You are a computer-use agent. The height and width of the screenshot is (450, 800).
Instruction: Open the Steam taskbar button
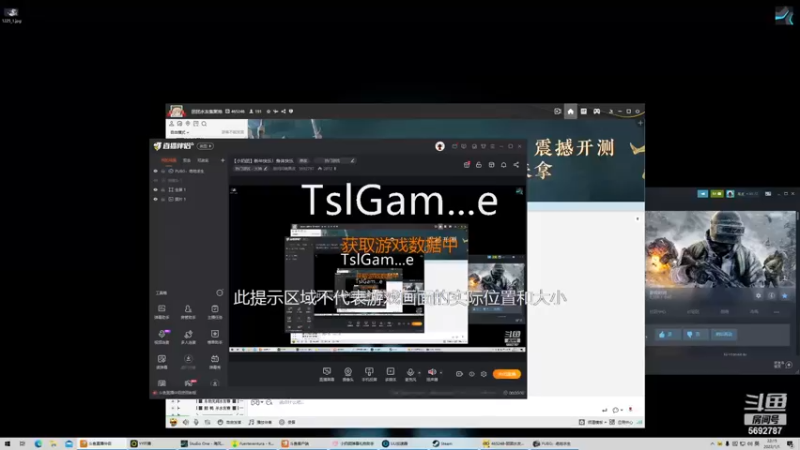454,443
